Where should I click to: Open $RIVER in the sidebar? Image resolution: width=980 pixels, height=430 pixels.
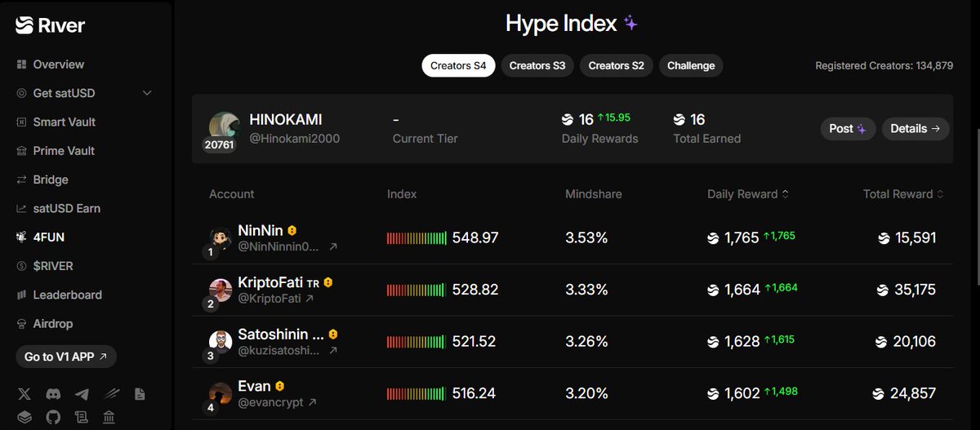coord(44,266)
